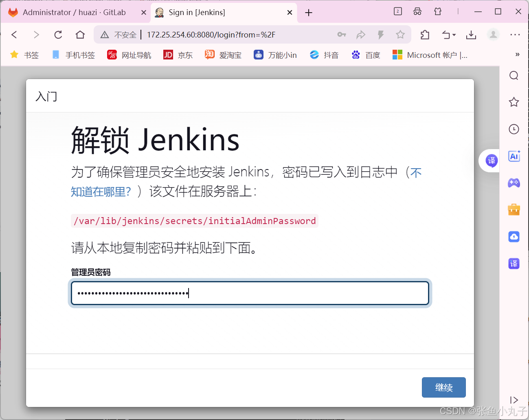Image resolution: width=529 pixels, height=420 pixels.
Task: Open the 网址导航 bookmark
Action: click(x=129, y=55)
